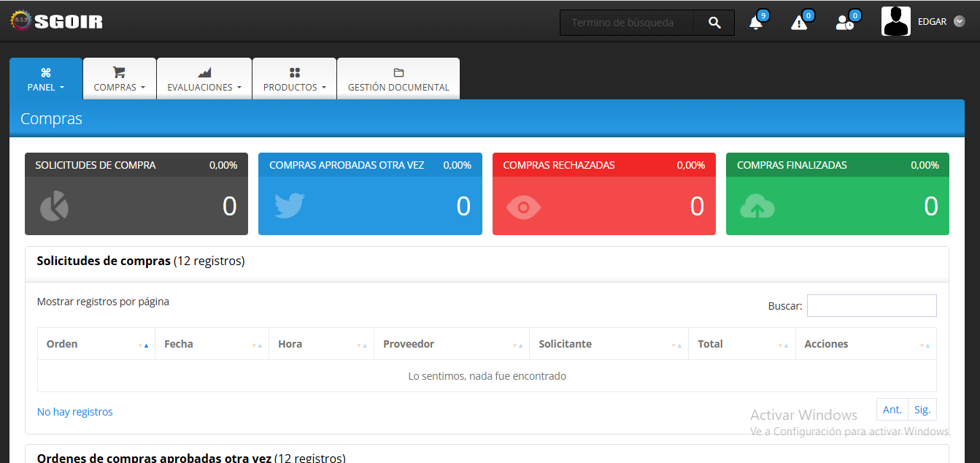Expand the EDGAR user dropdown arrow
The height and width of the screenshot is (463, 980).
click(x=960, y=21)
